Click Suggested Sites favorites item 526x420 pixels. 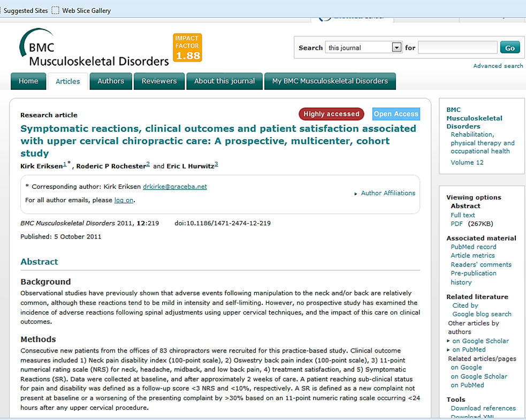pos(26,10)
